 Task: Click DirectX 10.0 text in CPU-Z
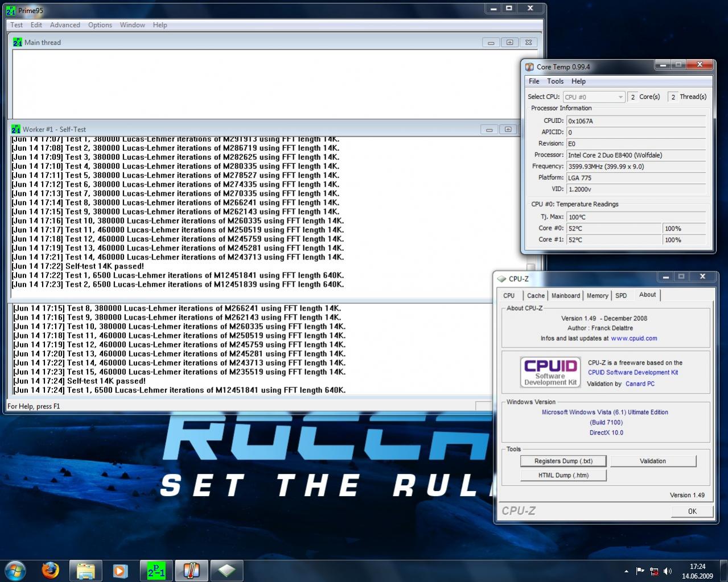coord(606,432)
